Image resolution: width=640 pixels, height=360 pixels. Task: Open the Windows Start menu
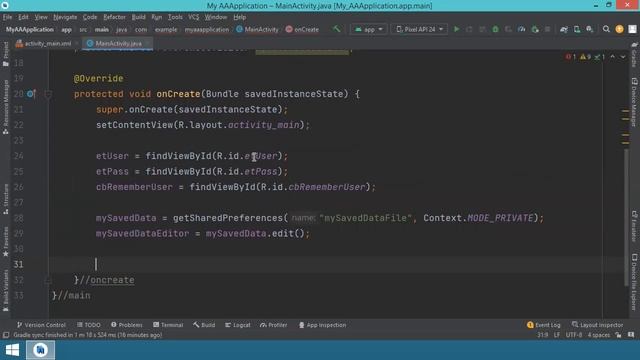click(x=12, y=350)
